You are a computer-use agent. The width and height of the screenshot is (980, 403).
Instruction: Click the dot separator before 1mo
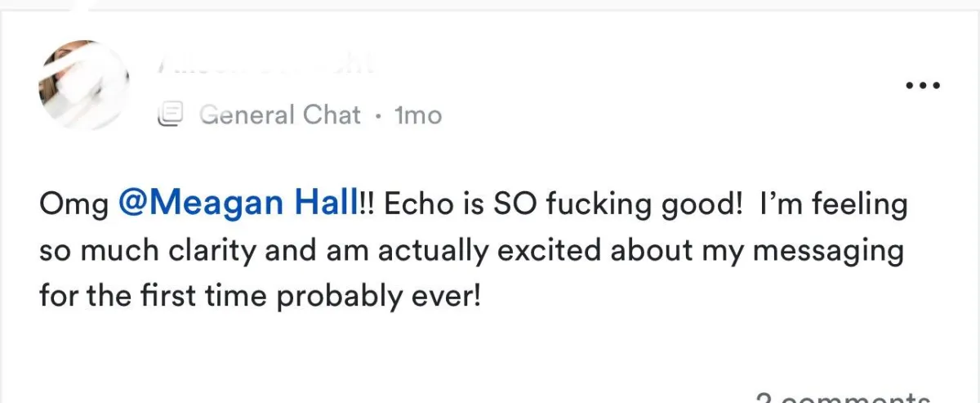coord(377,116)
